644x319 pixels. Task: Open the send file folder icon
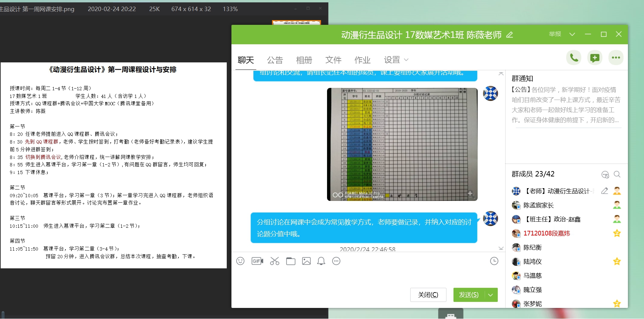pyautogui.click(x=290, y=261)
